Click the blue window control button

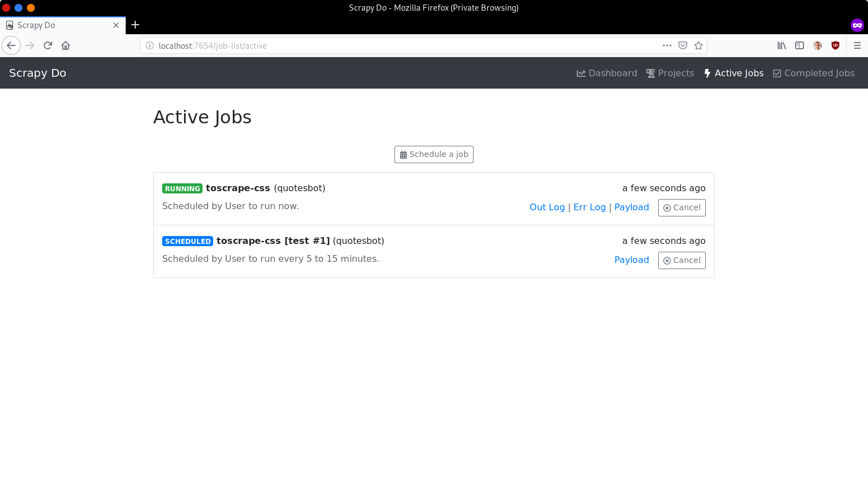pos(19,8)
